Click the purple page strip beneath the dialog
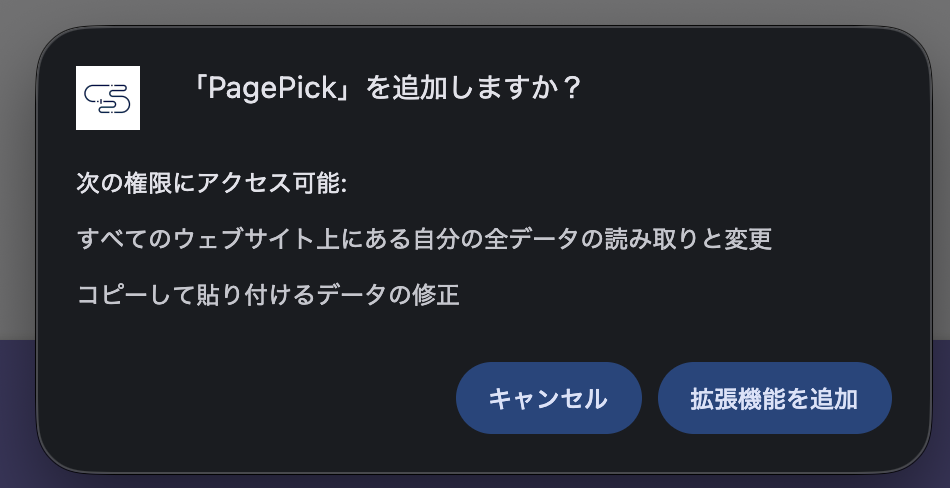 [x=475, y=479]
